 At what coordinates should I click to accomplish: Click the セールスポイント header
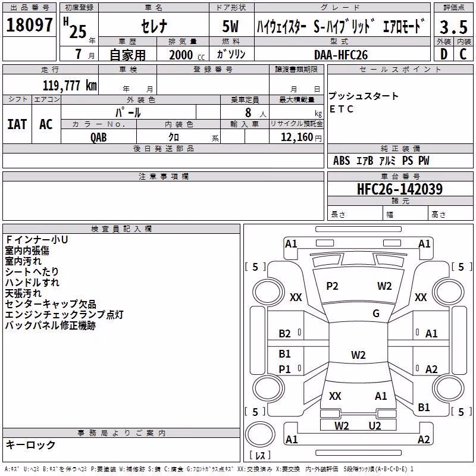tap(400, 69)
